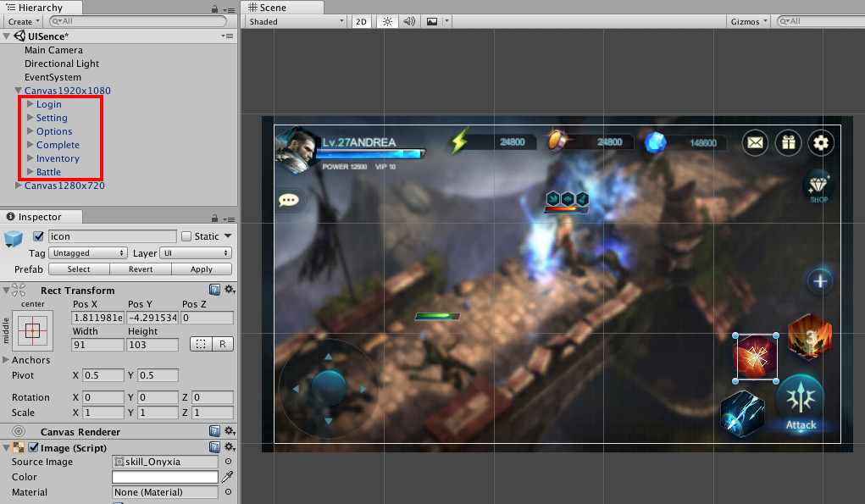Toggle the icon object active checkbox
865x504 pixels.
click(x=38, y=236)
